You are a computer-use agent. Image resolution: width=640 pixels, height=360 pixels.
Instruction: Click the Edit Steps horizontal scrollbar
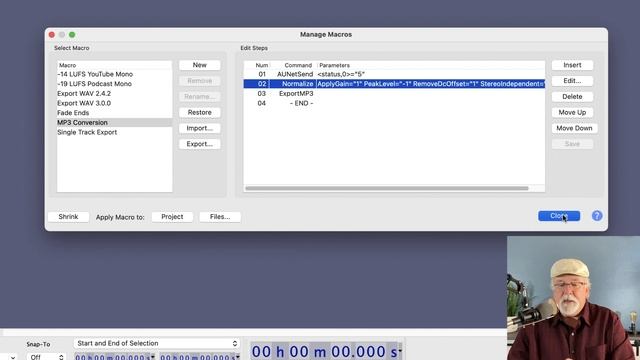[x=387, y=188]
